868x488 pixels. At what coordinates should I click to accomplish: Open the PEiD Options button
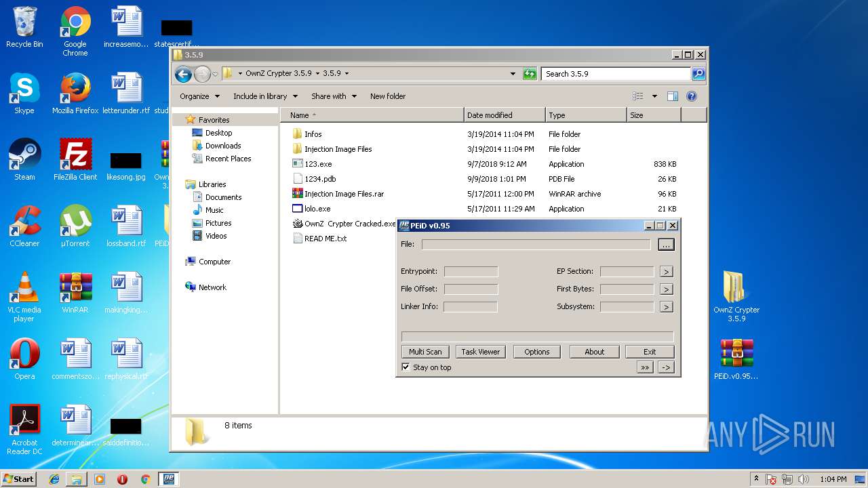536,352
